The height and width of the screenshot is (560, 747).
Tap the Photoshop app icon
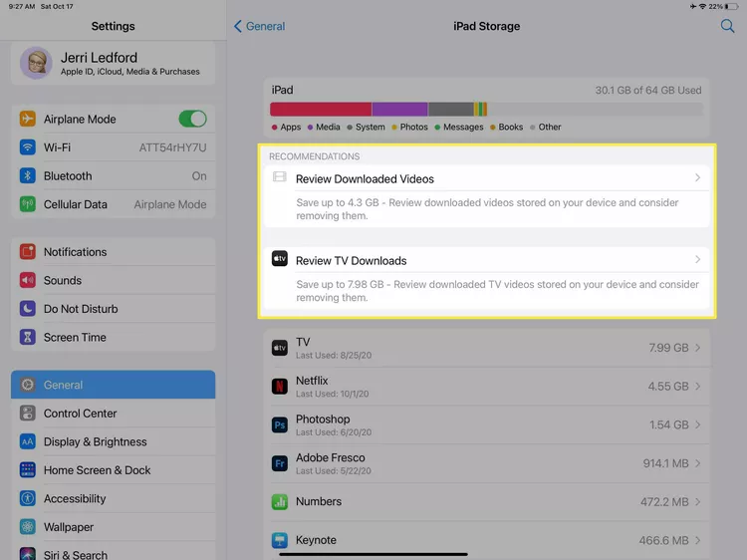point(280,424)
